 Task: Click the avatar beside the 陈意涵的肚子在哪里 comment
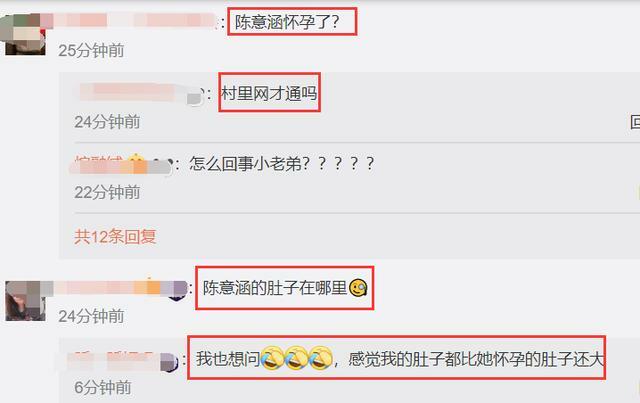pyautogui.click(x=25, y=301)
